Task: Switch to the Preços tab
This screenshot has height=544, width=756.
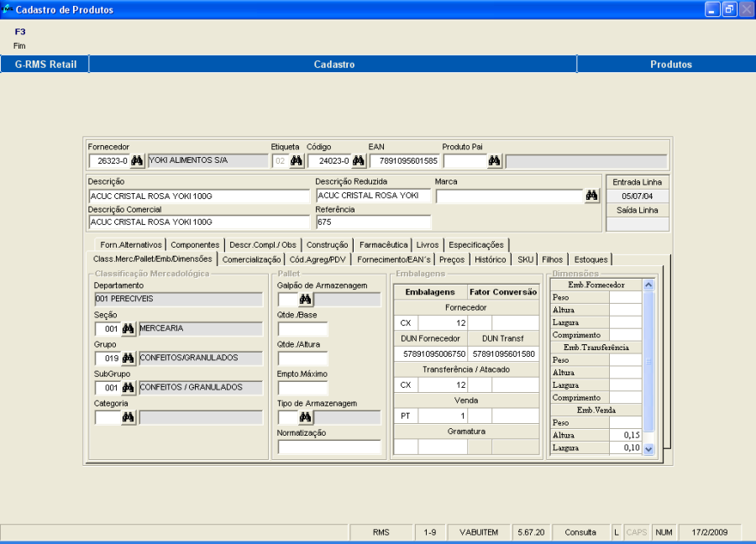Action: coord(452,259)
